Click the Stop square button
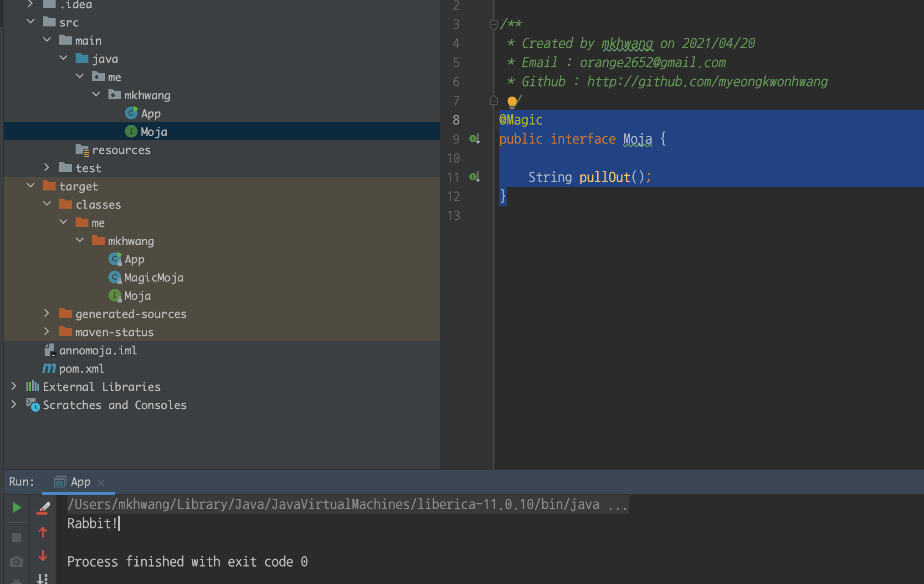924x584 pixels. coord(16,538)
